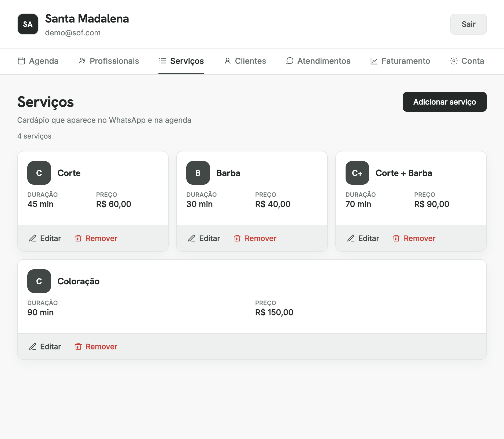The image size is (504, 439).
Task: Click the 'R$ 90,00' price value
Action: (x=432, y=204)
